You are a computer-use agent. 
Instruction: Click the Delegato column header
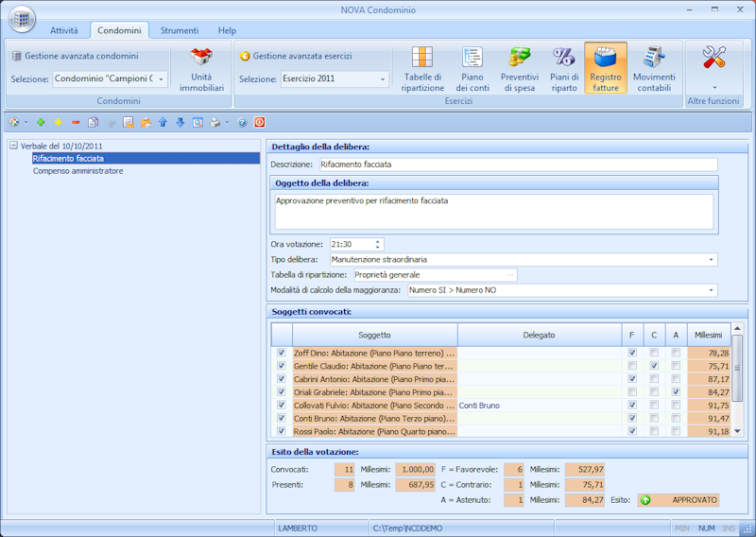coord(539,335)
